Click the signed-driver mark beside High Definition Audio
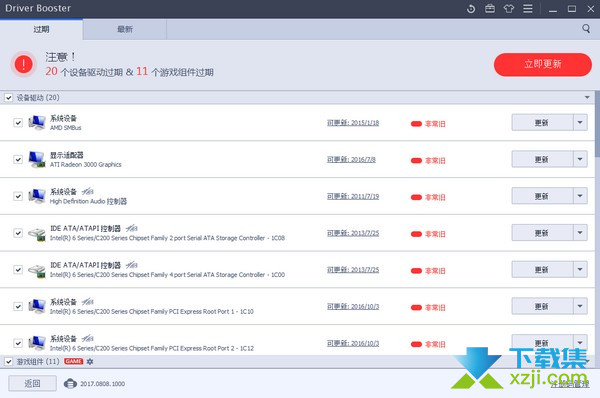This screenshot has height=398, width=600. point(87,191)
